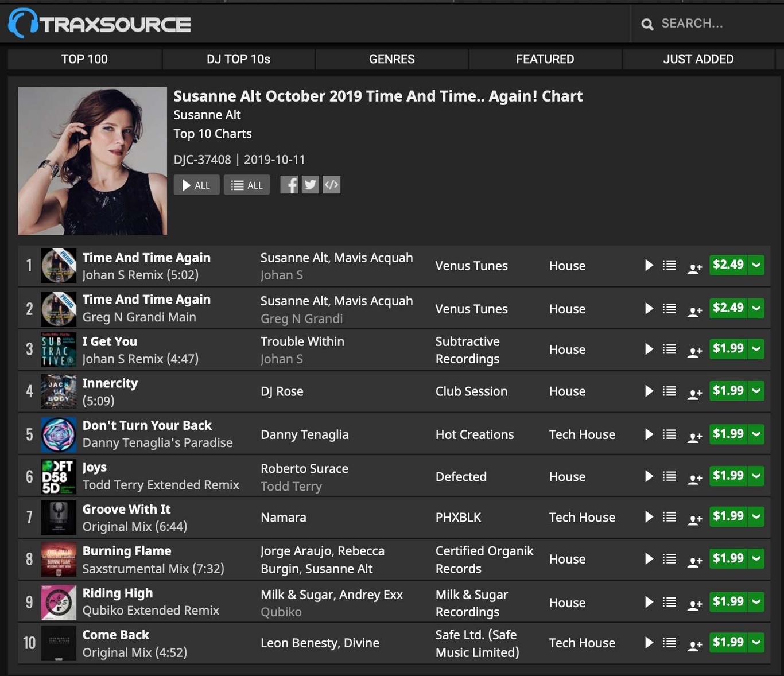This screenshot has width=784, height=676.
Task: Add Innercity to the play queue
Action: (x=669, y=391)
